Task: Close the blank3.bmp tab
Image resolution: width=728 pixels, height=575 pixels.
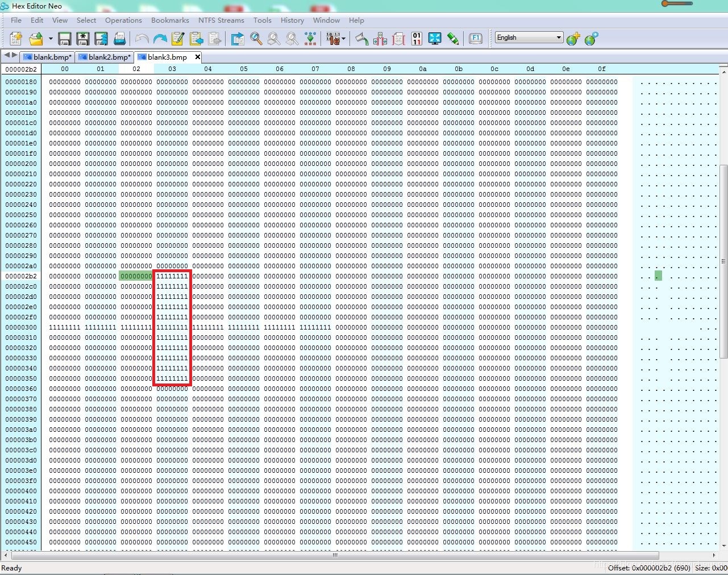Action: (197, 57)
